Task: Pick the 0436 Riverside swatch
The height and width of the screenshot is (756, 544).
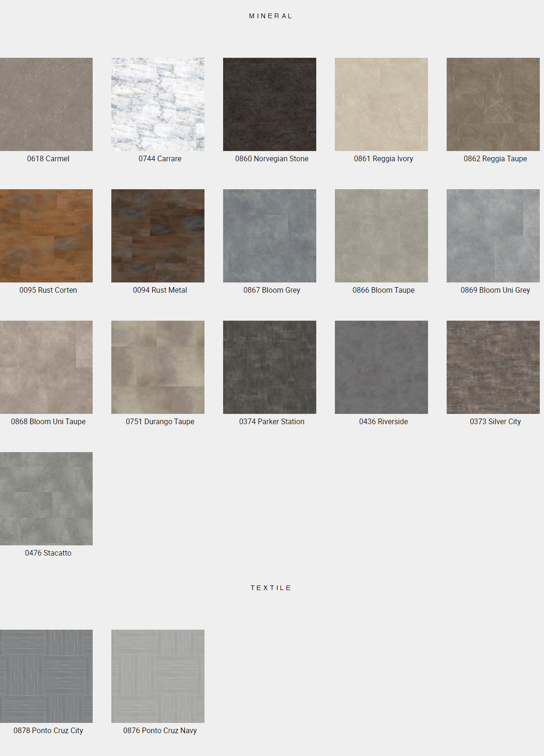Action: [x=381, y=367]
